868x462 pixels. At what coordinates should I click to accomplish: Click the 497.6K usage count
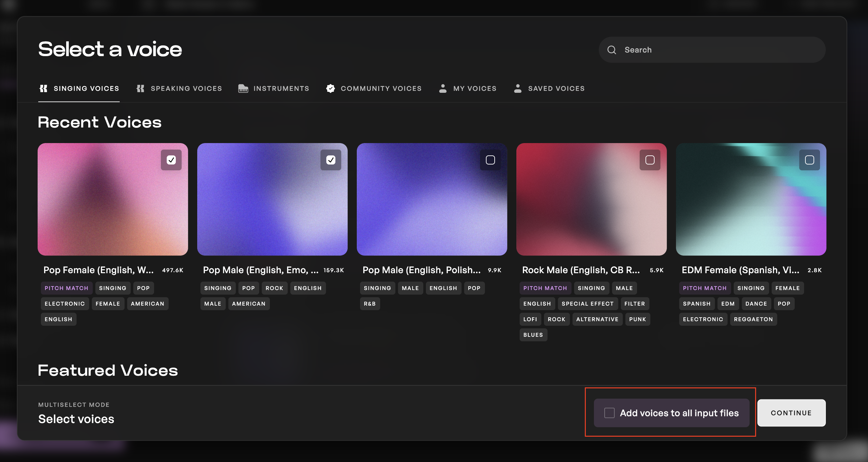173,270
